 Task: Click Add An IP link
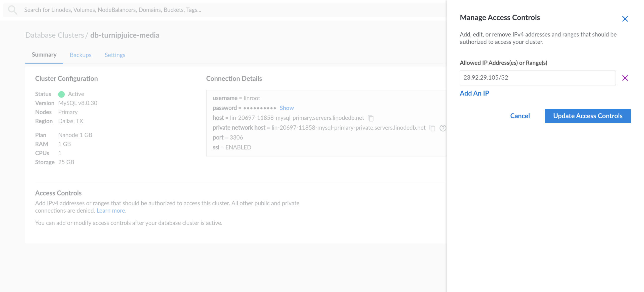(474, 93)
